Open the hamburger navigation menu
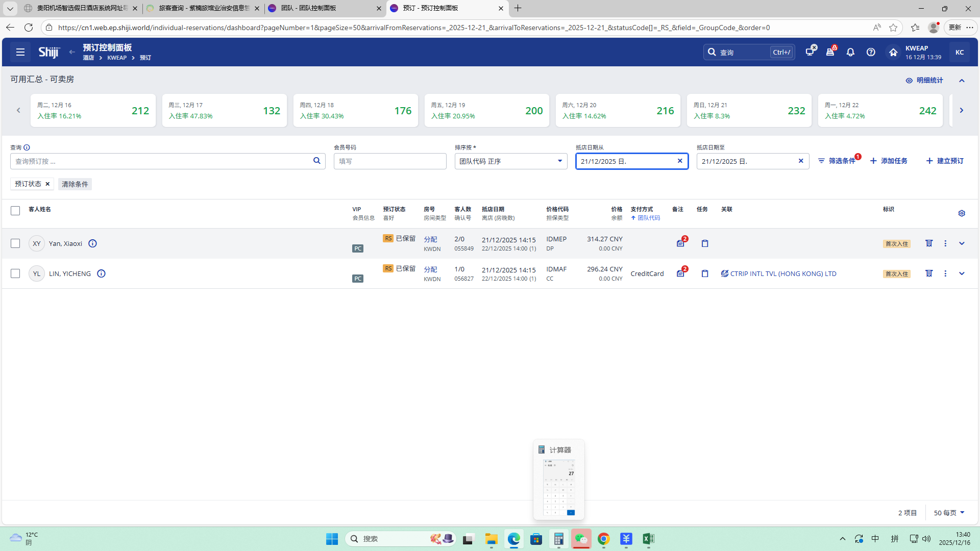980x551 pixels. 20,52
